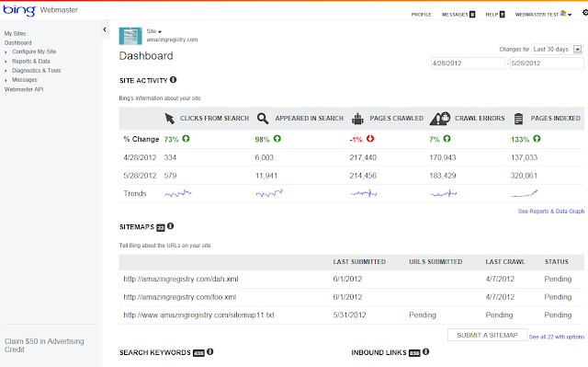Screen dimensions: 588x367
Task: Open the Help header link
Action: click(492, 15)
